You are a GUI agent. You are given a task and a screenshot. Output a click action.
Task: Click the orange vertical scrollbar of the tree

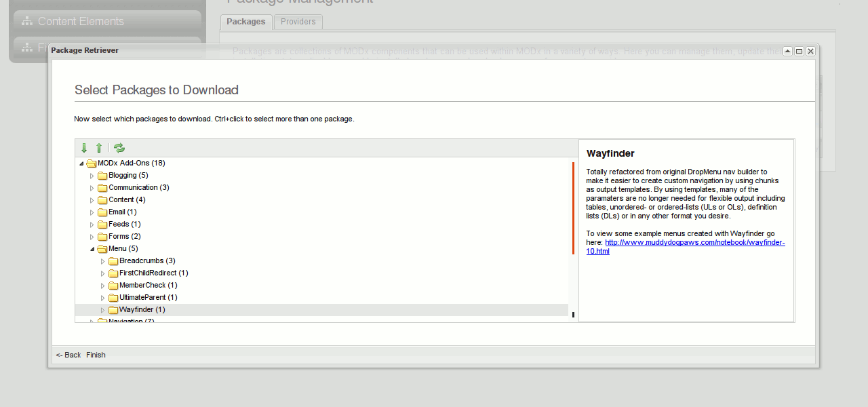point(573,208)
